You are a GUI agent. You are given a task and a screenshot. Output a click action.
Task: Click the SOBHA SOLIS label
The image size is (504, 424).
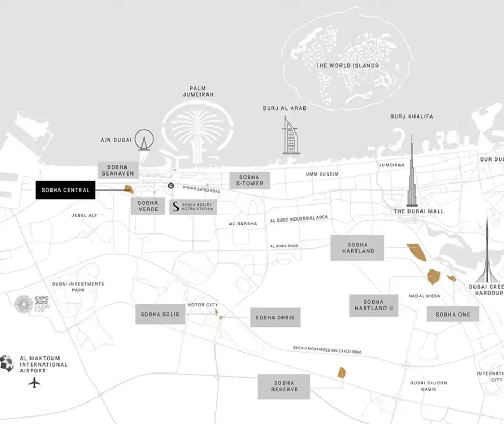tap(159, 314)
